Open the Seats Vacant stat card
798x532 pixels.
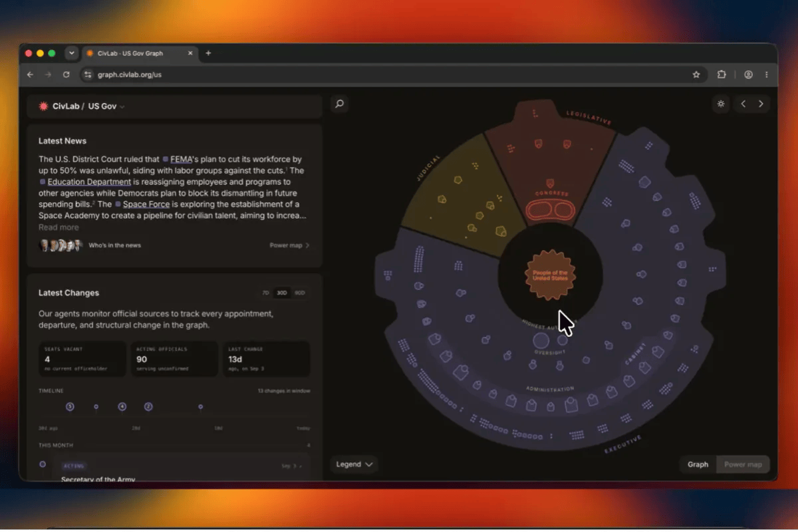pos(82,359)
